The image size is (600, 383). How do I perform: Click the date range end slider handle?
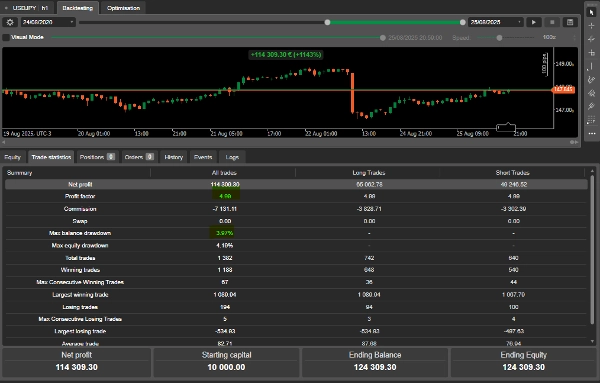463,22
